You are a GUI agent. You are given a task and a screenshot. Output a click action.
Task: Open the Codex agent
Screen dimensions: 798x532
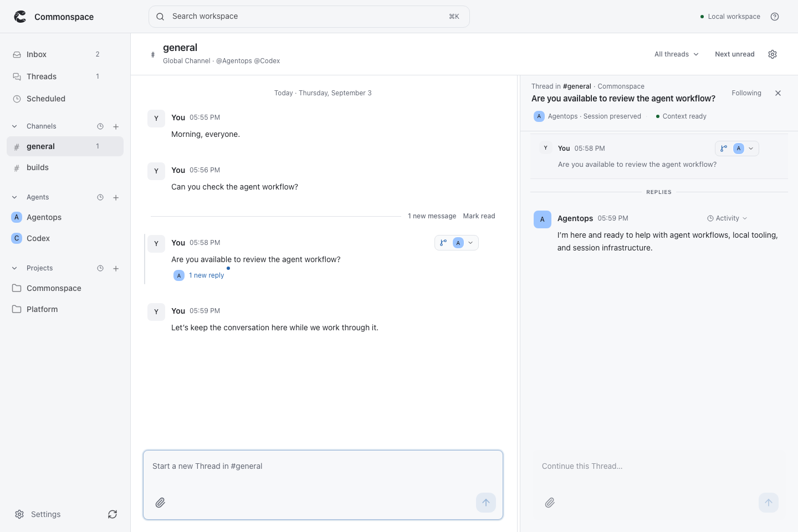pyautogui.click(x=65, y=238)
